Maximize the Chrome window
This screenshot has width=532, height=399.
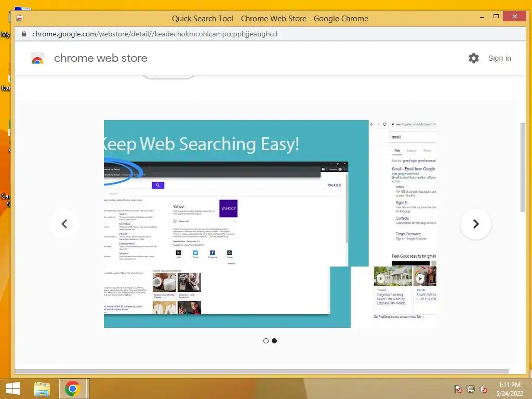click(496, 16)
